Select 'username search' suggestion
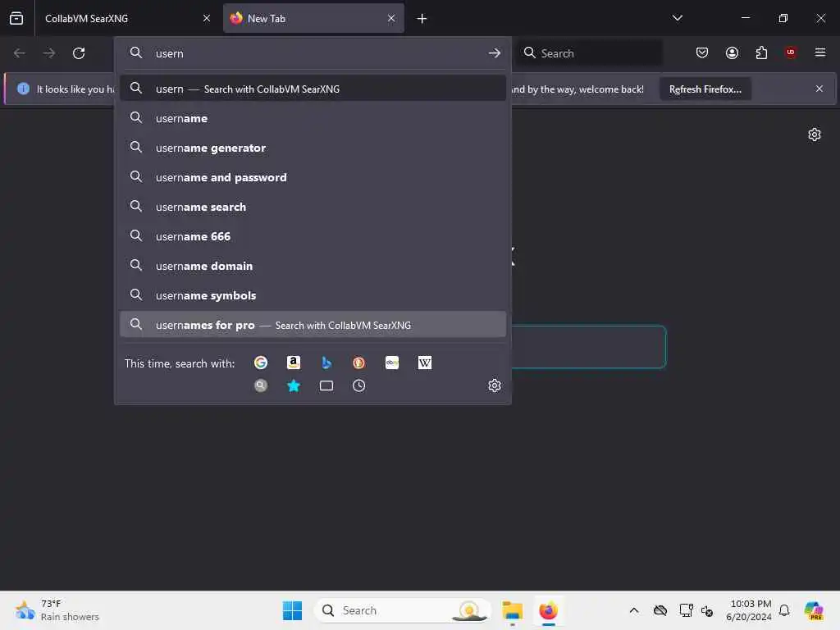The height and width of the screenshot is (630, 840). pyautogui.click(x=313, y=206)
